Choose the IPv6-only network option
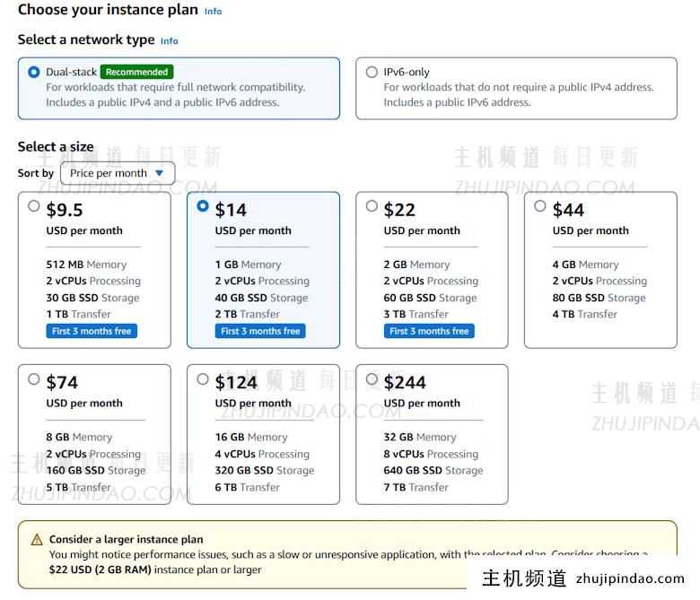Screen dimensions: 700x600 point(372,72)
